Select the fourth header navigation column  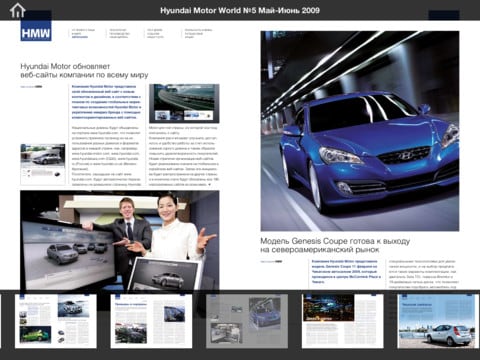pyautogui.click(x=199, y=33)
